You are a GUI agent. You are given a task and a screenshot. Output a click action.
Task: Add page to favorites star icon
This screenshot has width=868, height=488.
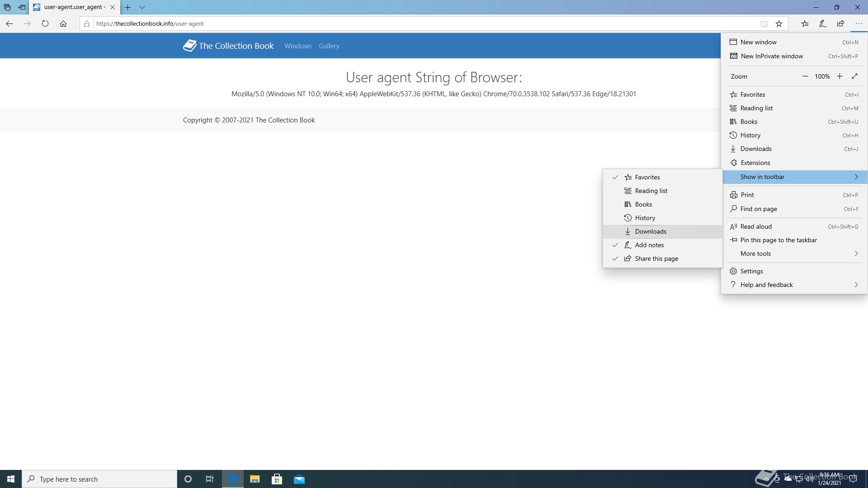[x=779, y=23]
